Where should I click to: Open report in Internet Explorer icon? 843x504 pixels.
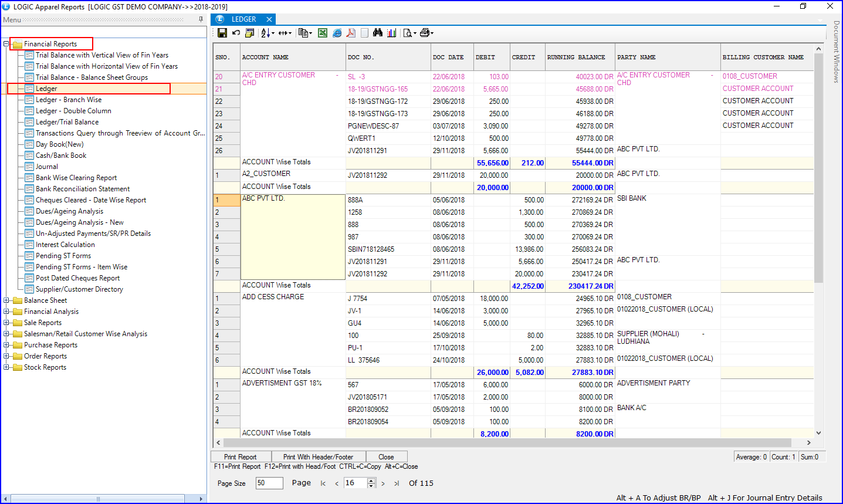point(337,33)
